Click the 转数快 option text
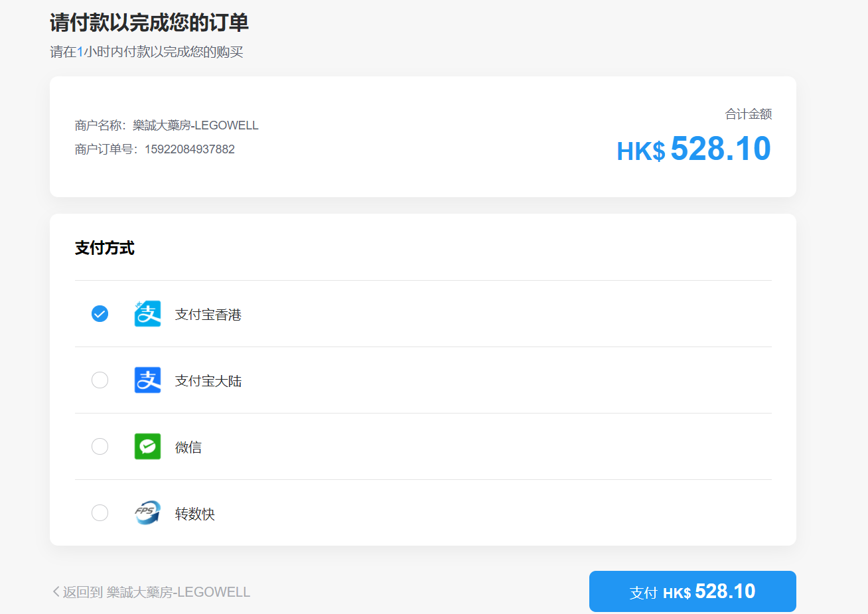 [x=194, y=514]
